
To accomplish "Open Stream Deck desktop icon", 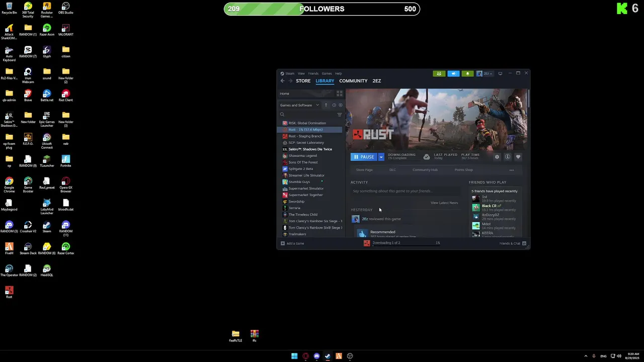I will (28, 249).
